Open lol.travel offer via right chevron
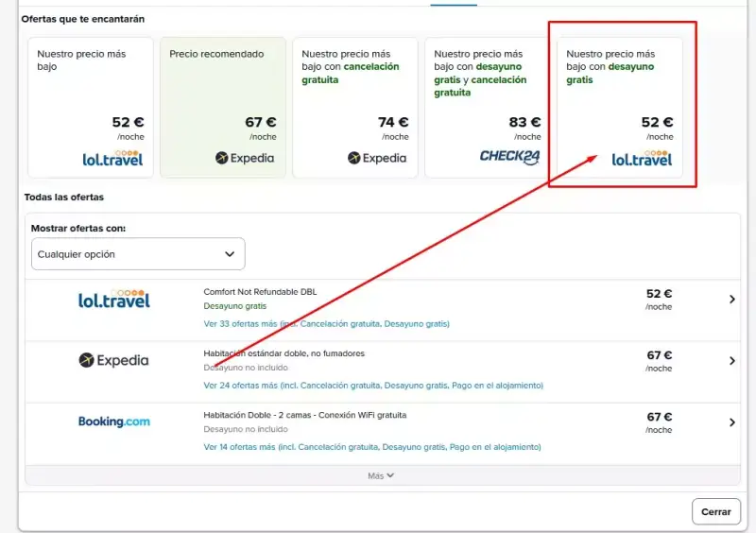Viewport: 756px width, 533px height. 731,299
